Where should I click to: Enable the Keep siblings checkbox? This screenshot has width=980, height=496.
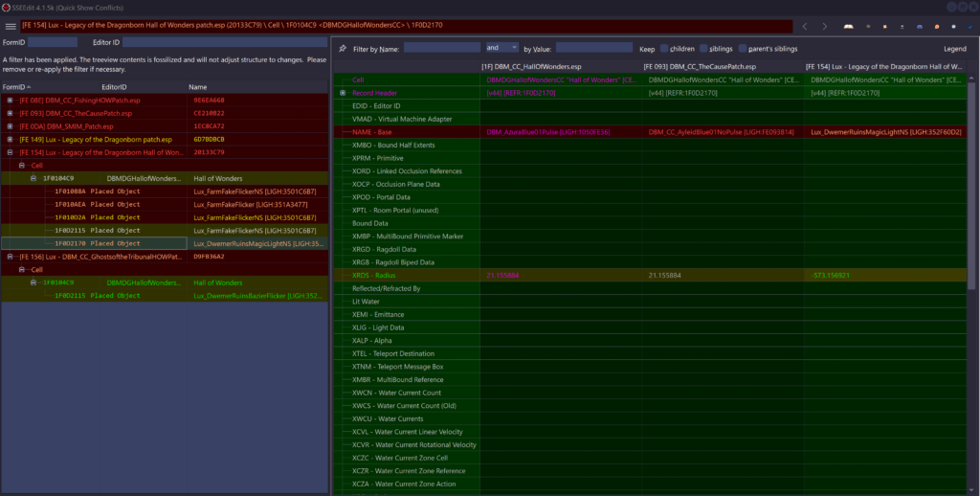tap(703, 48)
